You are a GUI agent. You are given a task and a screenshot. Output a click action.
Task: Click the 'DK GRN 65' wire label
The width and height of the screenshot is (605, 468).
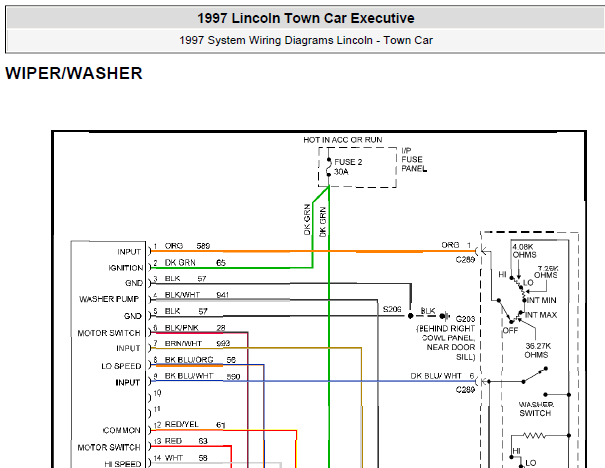pyautogui.click(x=195, y=263)
